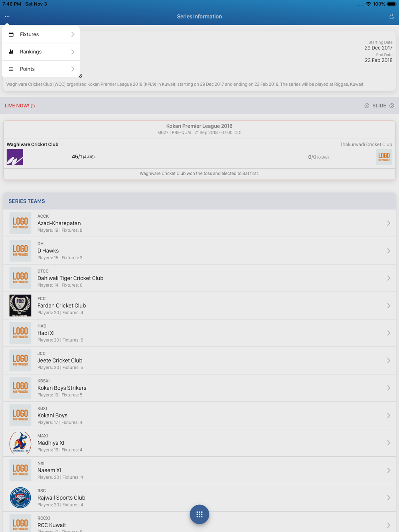399x532 pixels.
Task: Tap the Fardan Cricket Club crest logo
Action: pos(20,305)
